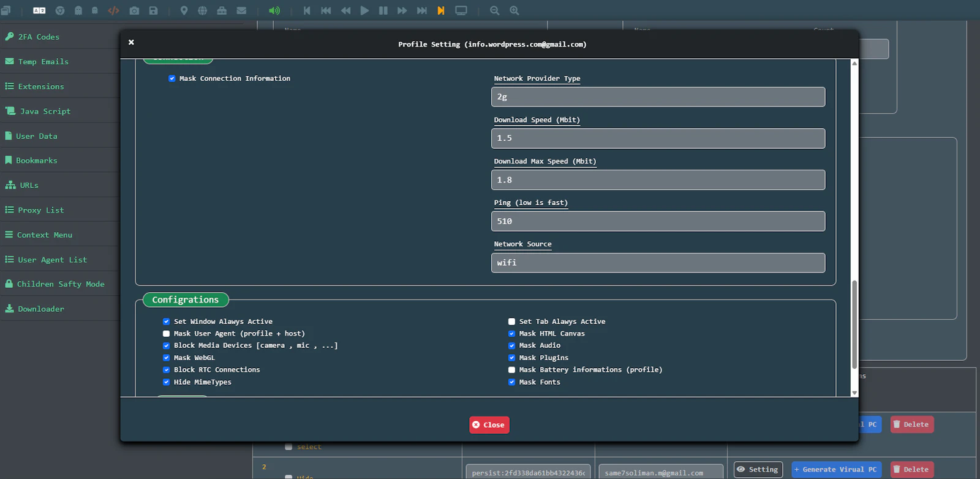Screen dimensions: 980x479
Task: Toggle Mask HTML Canvas checkbox
Action: (511, 334)
